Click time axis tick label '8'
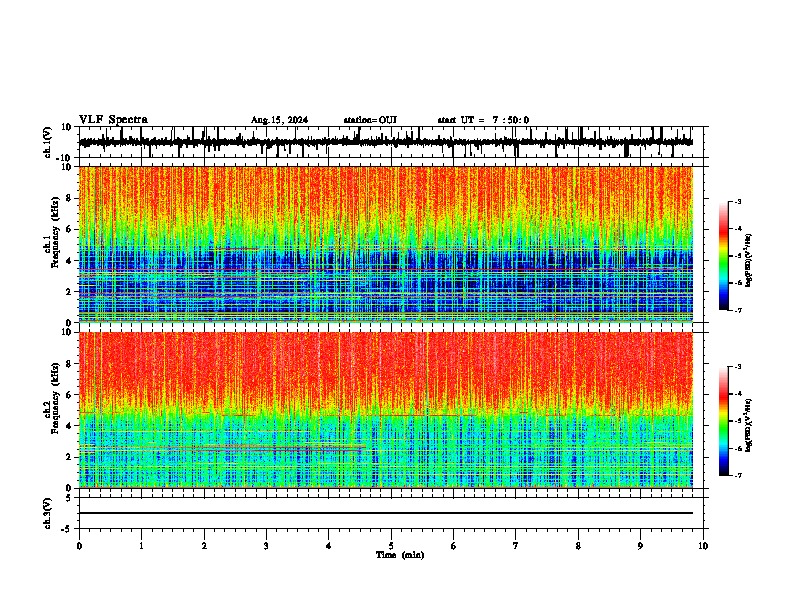 tap(578, 546)
